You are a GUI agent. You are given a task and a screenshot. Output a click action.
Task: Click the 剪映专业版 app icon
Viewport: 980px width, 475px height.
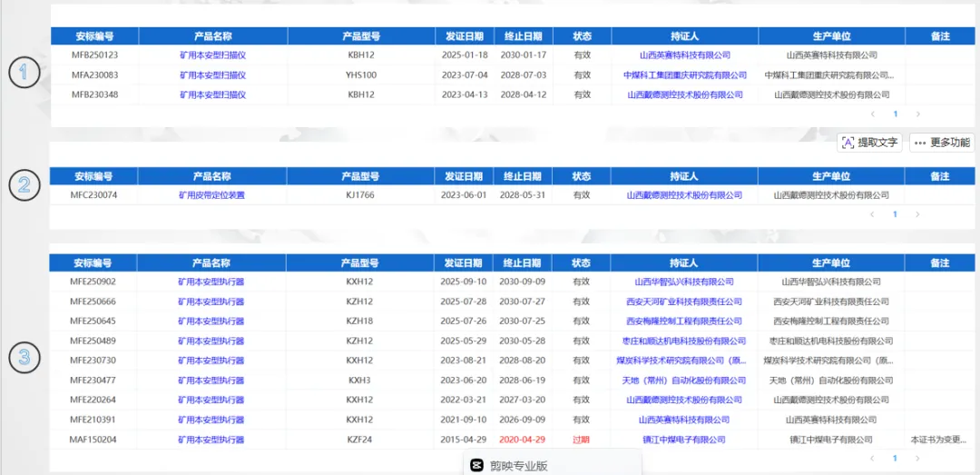coord(476,466)
